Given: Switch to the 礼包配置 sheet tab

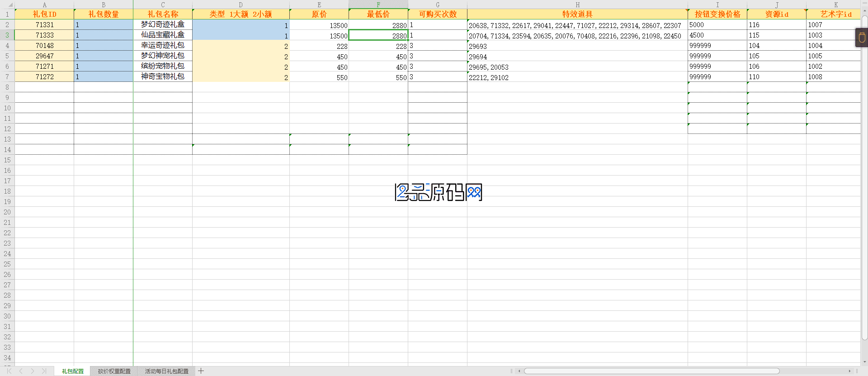Looking at the screenshot, I should 72,371.
